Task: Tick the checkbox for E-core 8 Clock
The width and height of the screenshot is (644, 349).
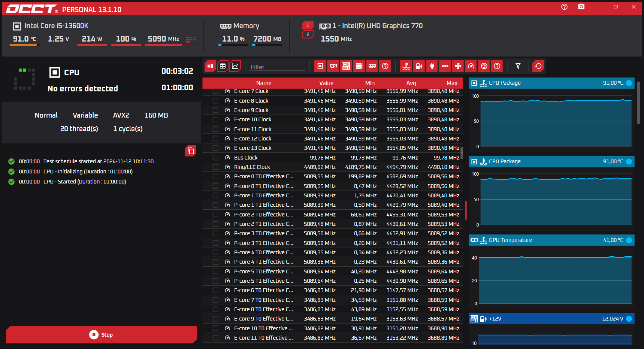Action: [215, 101]
